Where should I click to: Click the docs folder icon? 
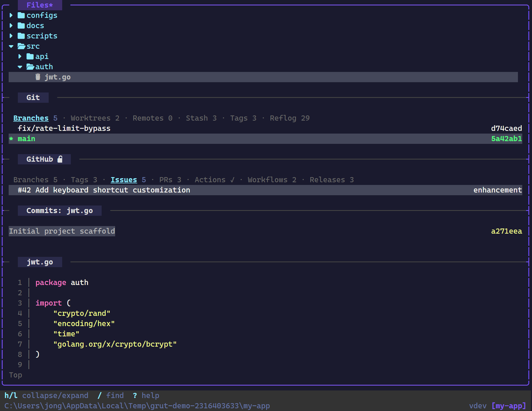(x=22, y=26)
